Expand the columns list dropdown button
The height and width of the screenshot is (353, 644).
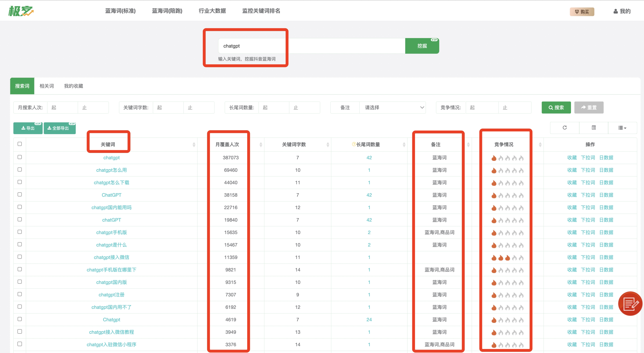pyautogui.click(x=622, y=128)
